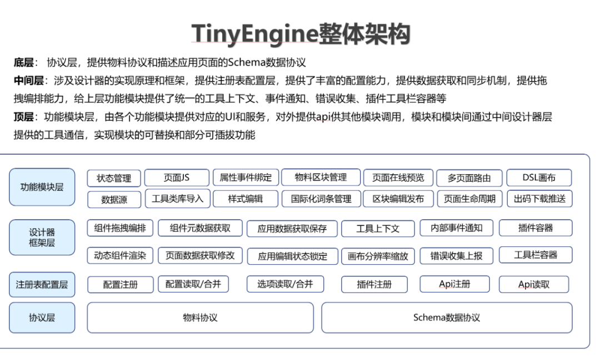The height and width of the screenshot is (364, 600).
Task: Pick the 应用编辑状态锁定 box
Action: (293, 256)
